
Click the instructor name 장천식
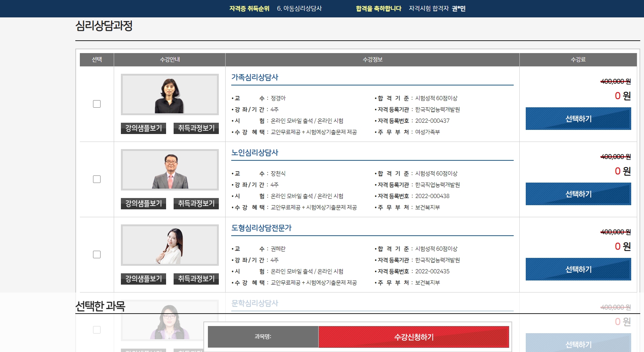(x=278, y=174)
